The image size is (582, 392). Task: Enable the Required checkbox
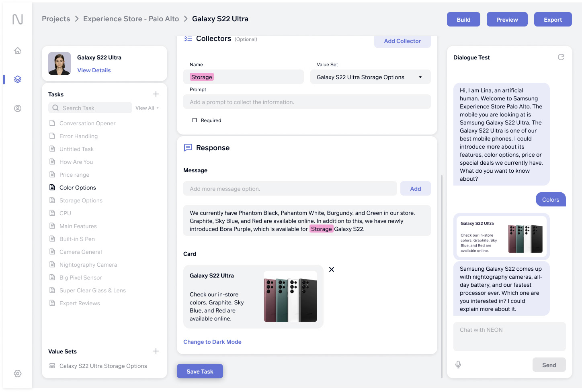[195, 120]
